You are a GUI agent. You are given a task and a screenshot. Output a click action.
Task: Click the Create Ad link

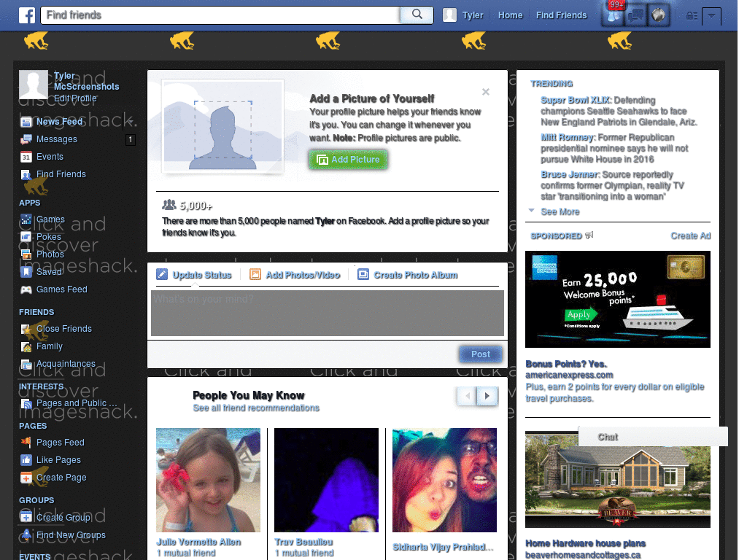click(691, 236)
